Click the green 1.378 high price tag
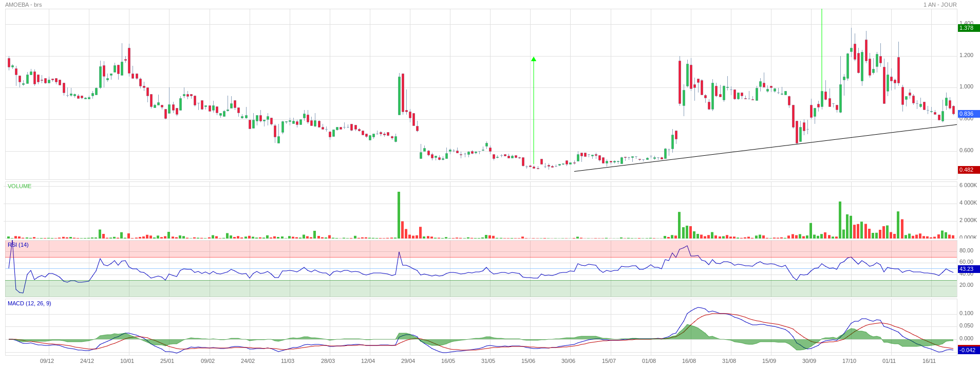 tap(968, 28)
